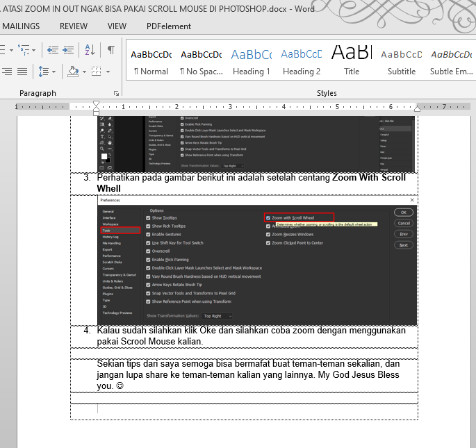Toggle Show/Hide paragraph marks
This screenshot has width=476, height=448.
111,49
